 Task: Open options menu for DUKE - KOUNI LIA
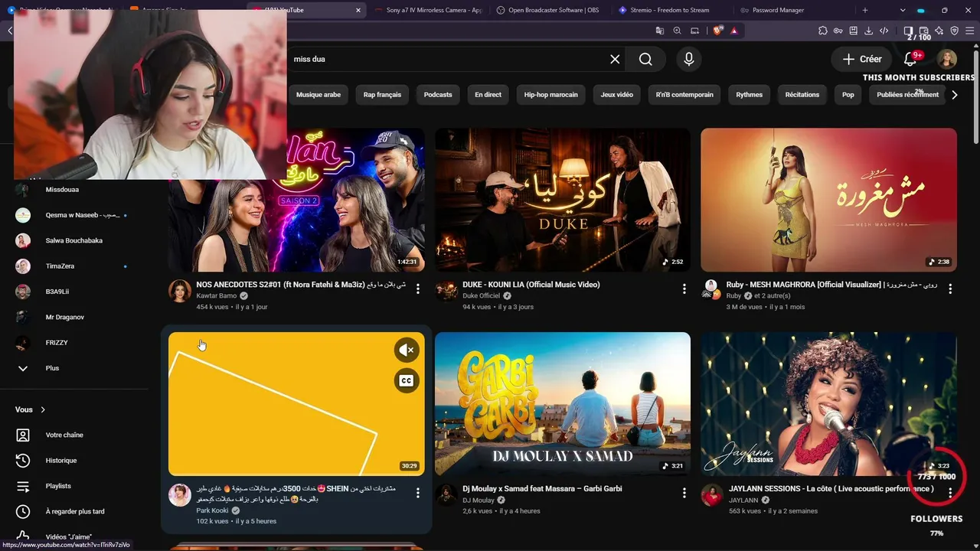click(x=684, y=289)
